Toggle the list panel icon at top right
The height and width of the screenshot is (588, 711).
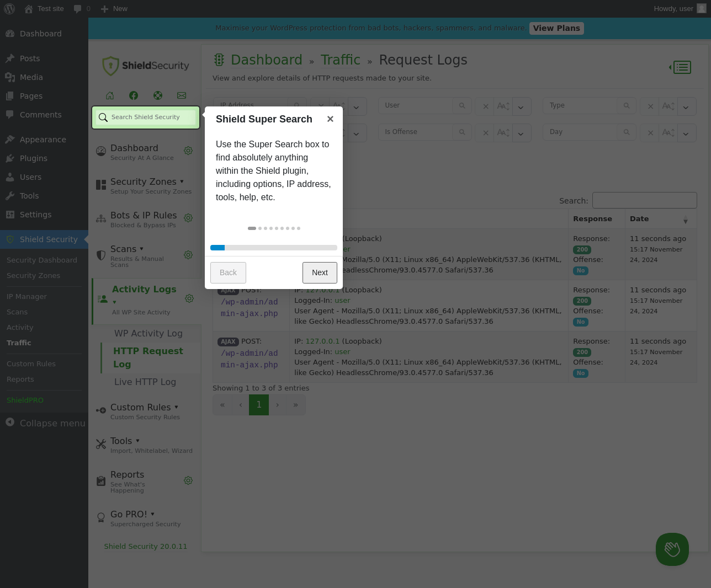pos(680,67)
